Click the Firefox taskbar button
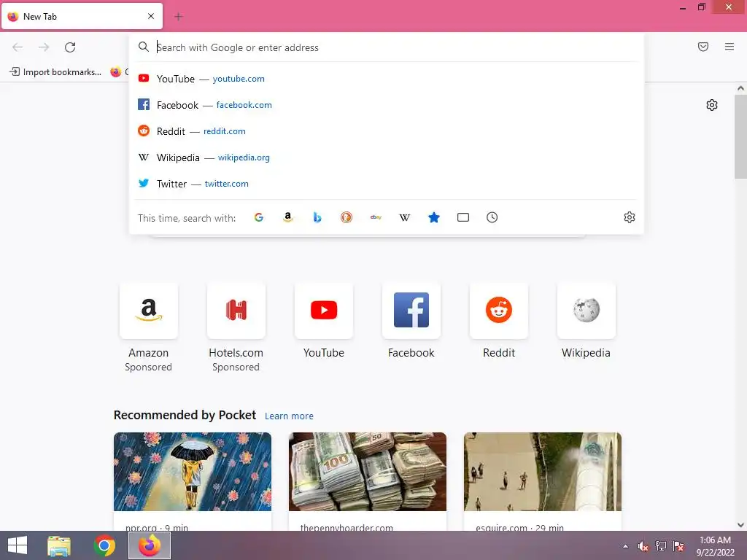The width and height of the screenshot is (747, 560). pos(150,545)
